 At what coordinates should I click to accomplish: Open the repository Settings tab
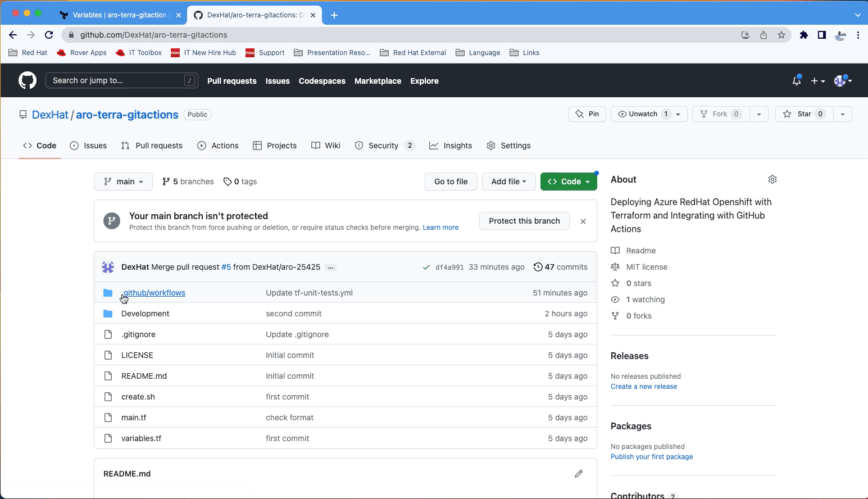[x=508, y=146]
